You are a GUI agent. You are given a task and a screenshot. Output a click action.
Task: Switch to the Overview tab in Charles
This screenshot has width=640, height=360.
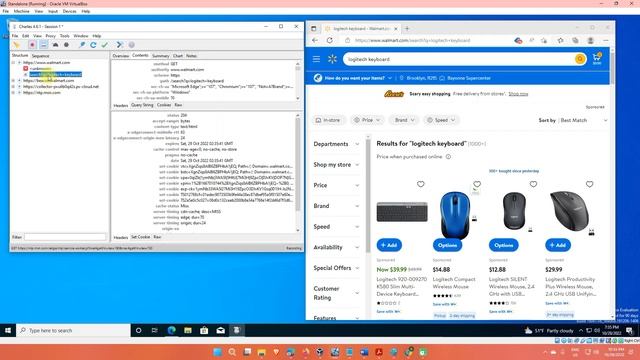[x=121, y=56]
